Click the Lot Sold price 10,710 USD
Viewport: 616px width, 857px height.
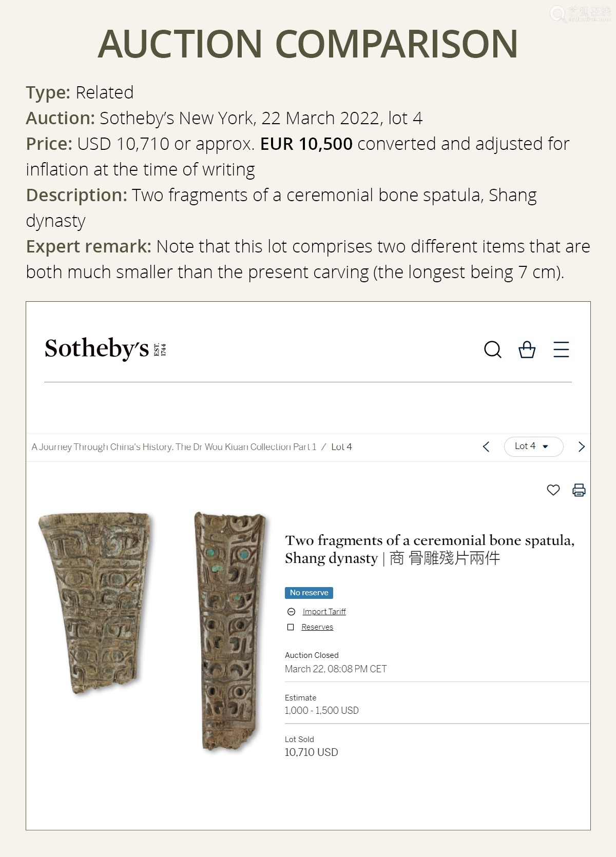(311, 752)
